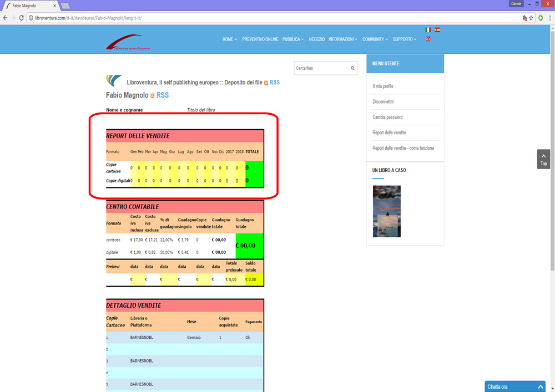Go to PREVENTIVO ONLINE page

coord(260,39)
